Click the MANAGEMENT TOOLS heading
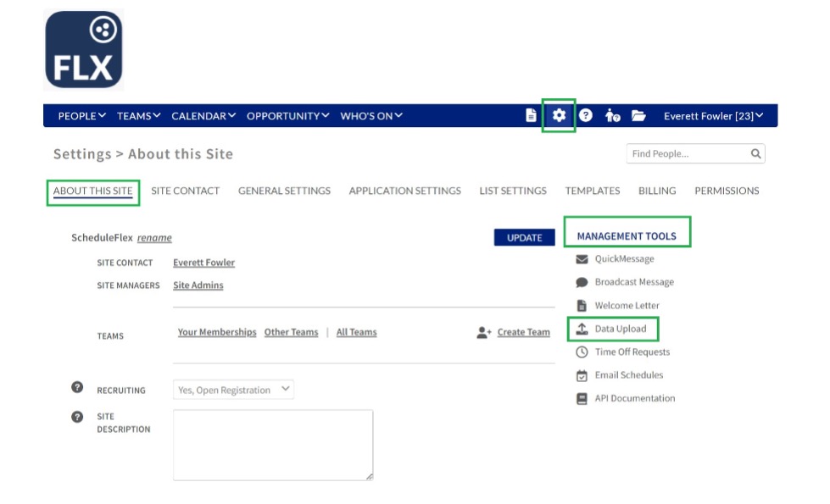 pyautogui.click(x=627, y=236)
